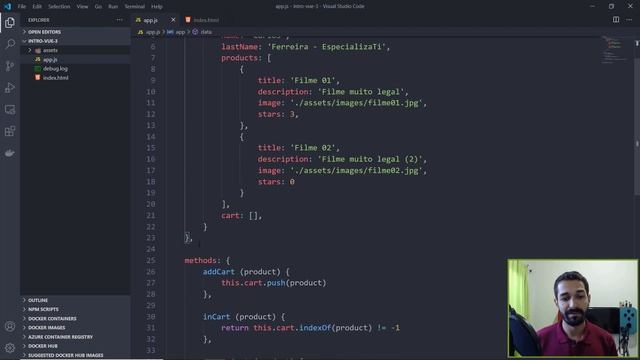Expand the assets folder
The image size is (640, 360).
[x=76, y=50]
